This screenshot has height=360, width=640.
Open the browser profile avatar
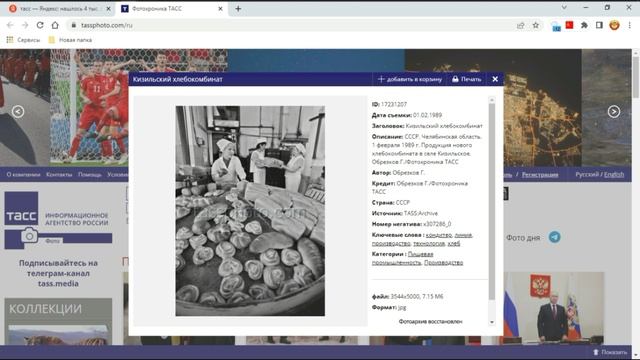pos(614,25)
